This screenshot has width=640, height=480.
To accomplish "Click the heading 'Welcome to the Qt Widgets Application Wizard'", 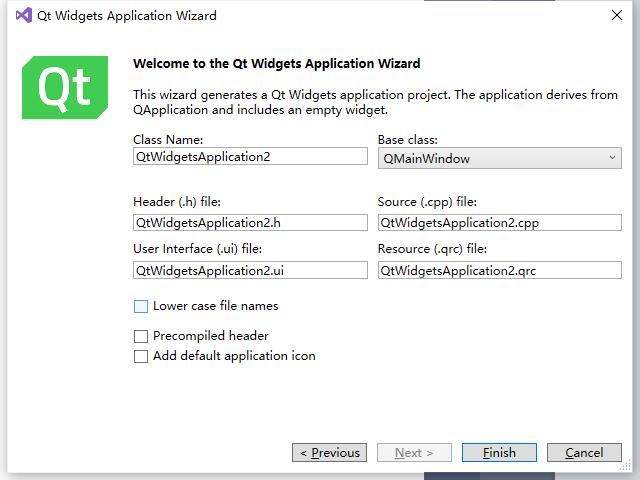I will 277,64.
